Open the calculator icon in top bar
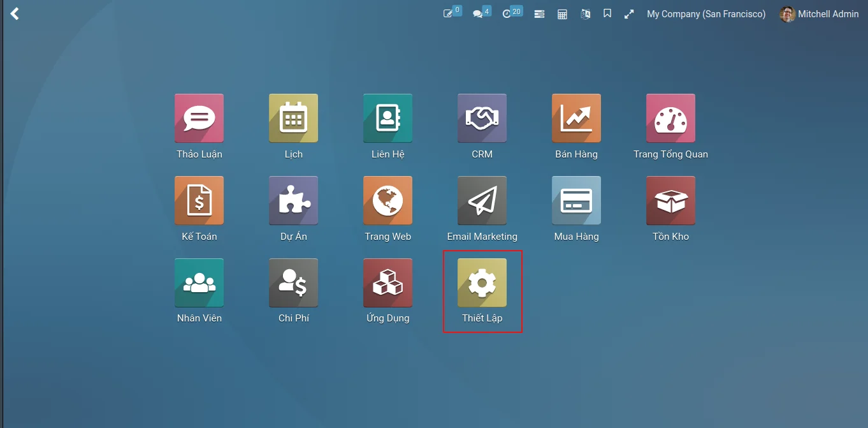This screenshot has width=868, height=428. click(x=562, y=14)
